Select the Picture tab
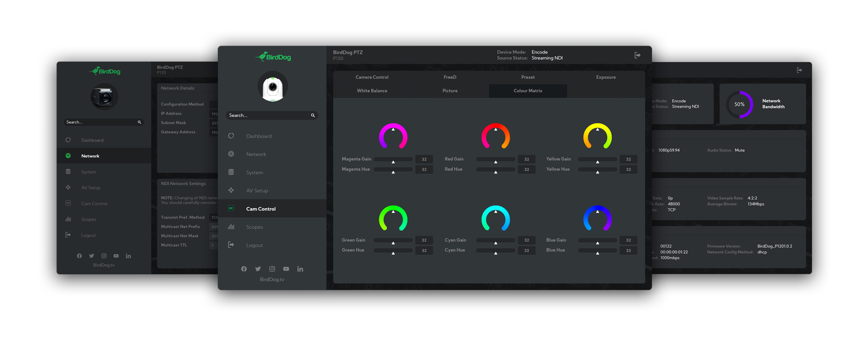 coord(450,91)
